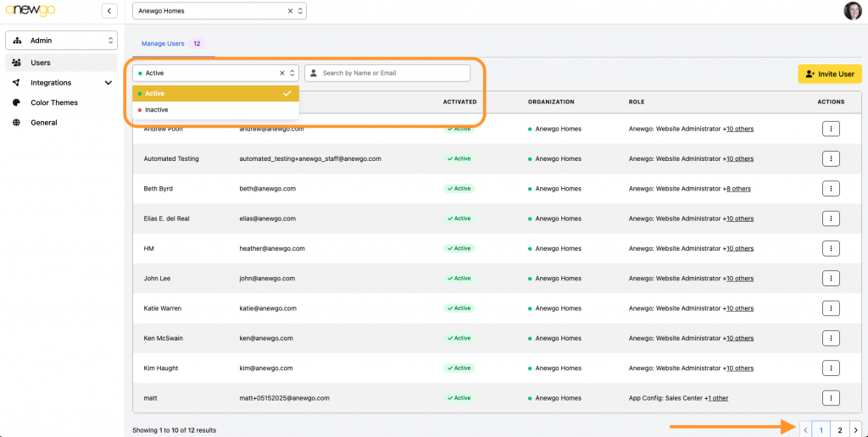Show John Lee's 10 other roles
Viewport: 868px width, 437px height.
(x=739, y=279)
